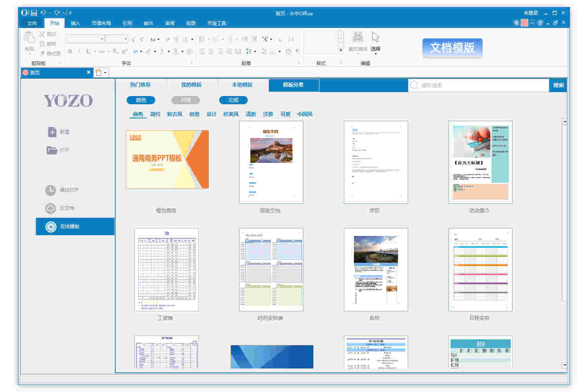The height and width of the screenshot is (392, 588).
Task: Click the 剪切 scissors cut icon
Action: pos(42,34)
